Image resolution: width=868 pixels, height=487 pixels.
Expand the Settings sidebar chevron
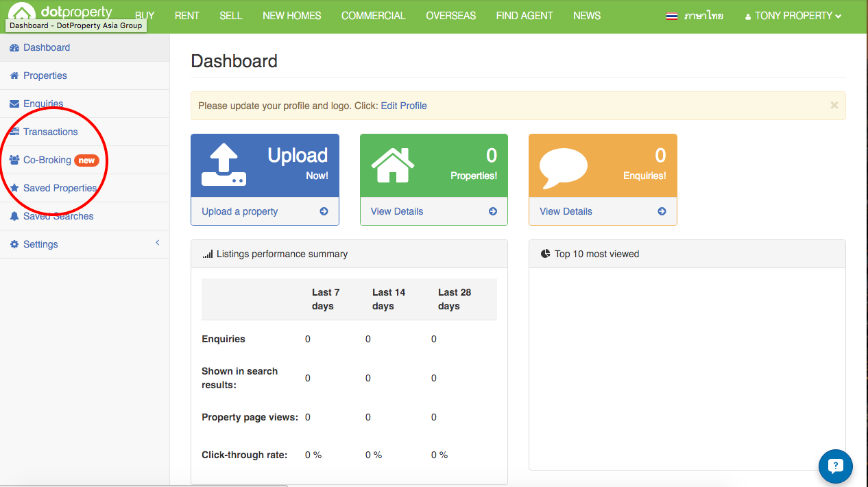click(x=157, y=243)
